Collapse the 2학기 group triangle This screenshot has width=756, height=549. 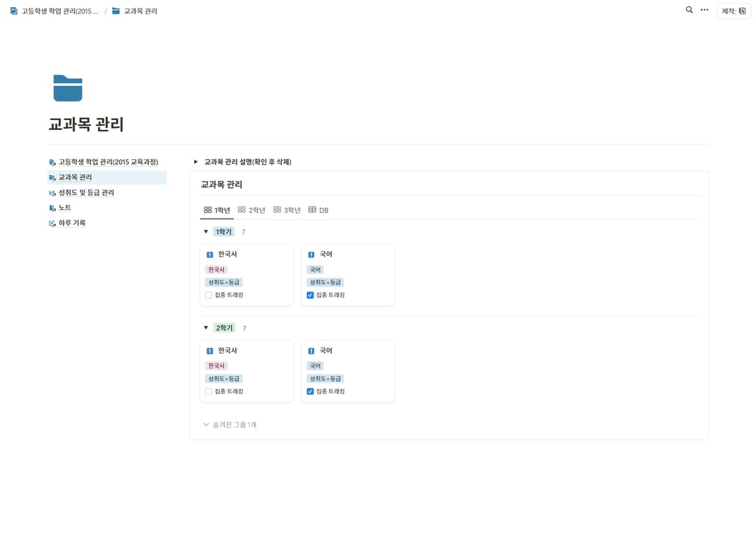click(206, 328)
